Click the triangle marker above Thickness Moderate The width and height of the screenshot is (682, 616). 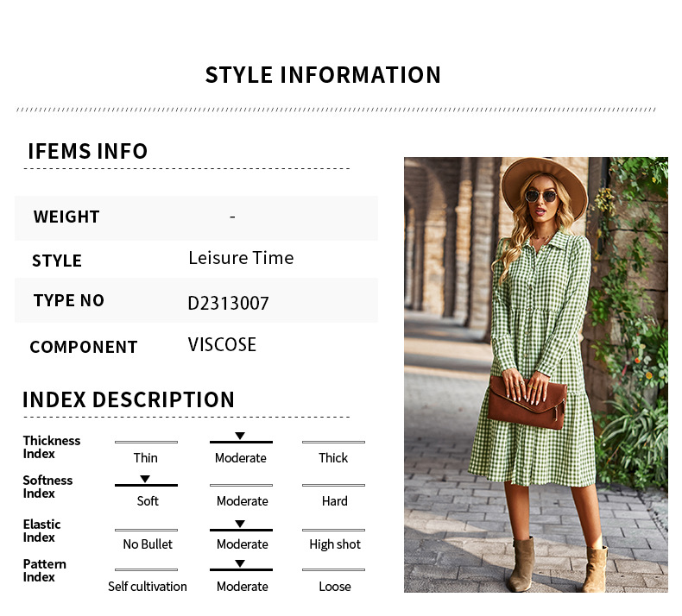(x=240, y=436)
